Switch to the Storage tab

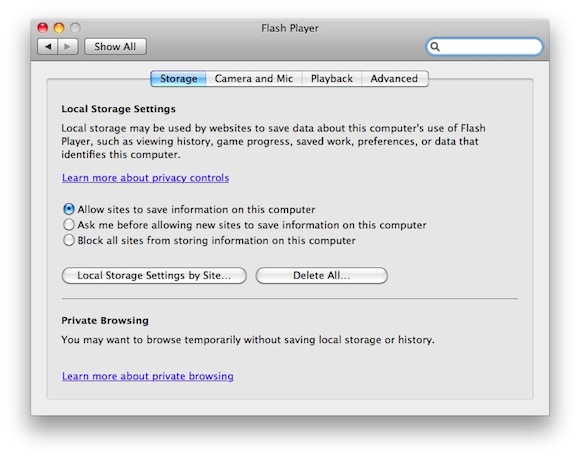pyautogui.click(x=178, y=79)
